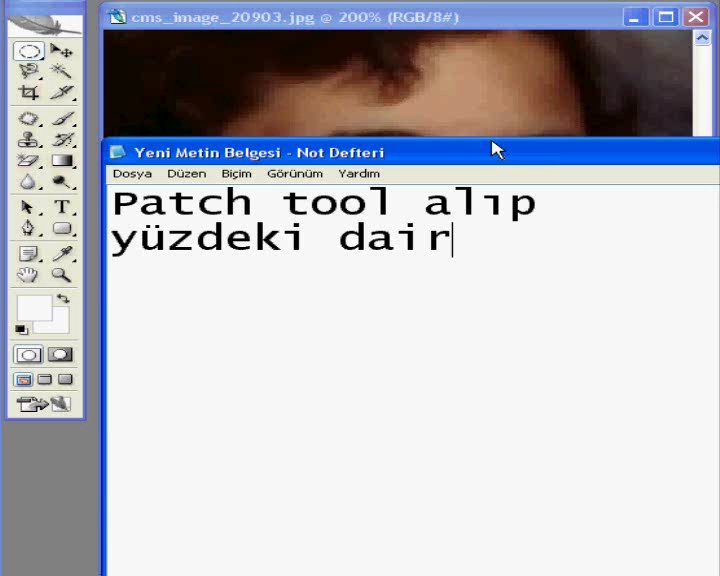Select the Hand tool
The image size is (720, 576).
[29, 275]
